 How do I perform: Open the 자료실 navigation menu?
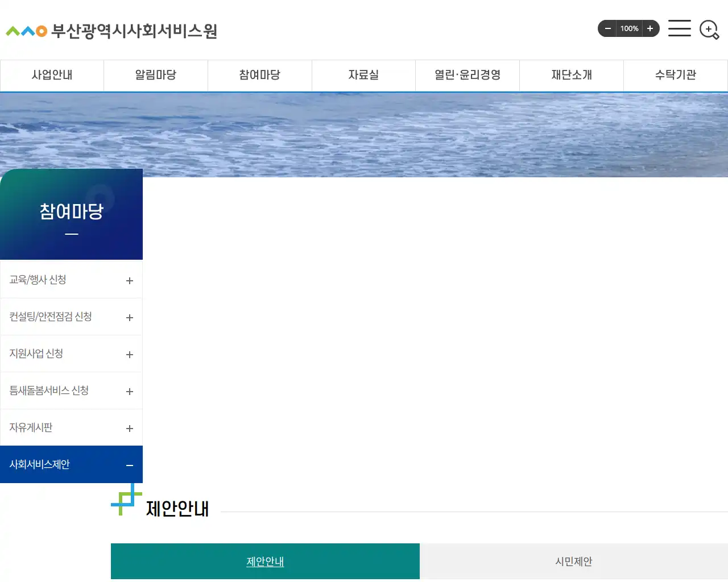(363, 75)
